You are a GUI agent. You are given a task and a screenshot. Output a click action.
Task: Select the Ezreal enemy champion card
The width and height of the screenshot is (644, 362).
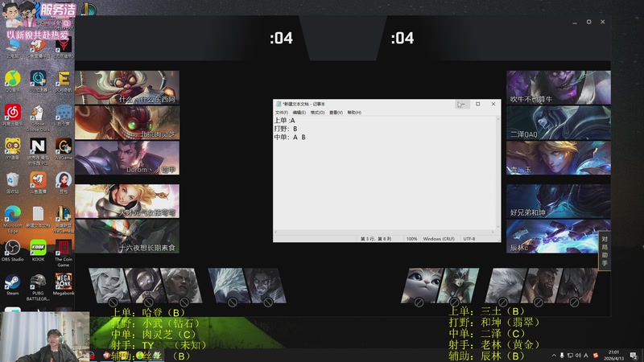[559, 158]
